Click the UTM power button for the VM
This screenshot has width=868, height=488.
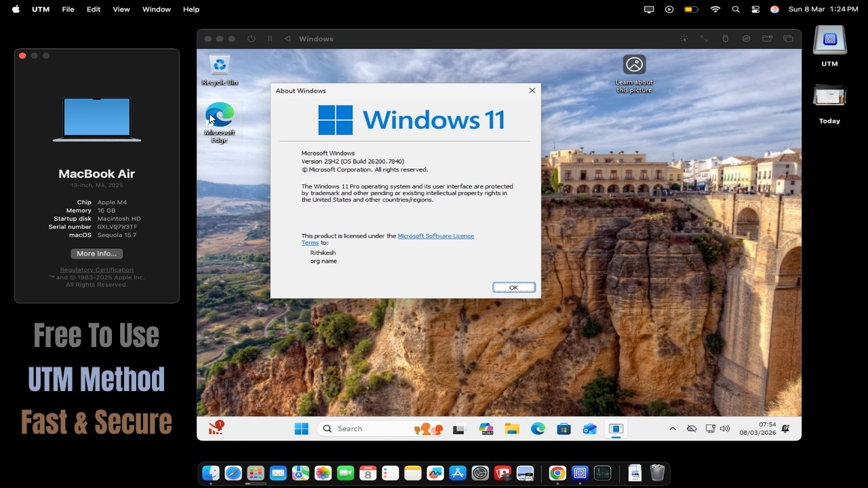[x=251, y=39]
